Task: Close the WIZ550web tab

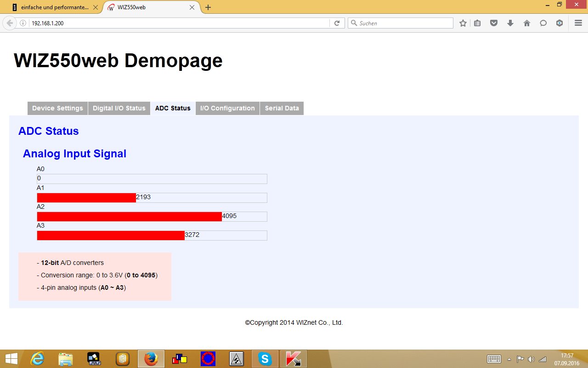Action: click(x=192, y=7)
